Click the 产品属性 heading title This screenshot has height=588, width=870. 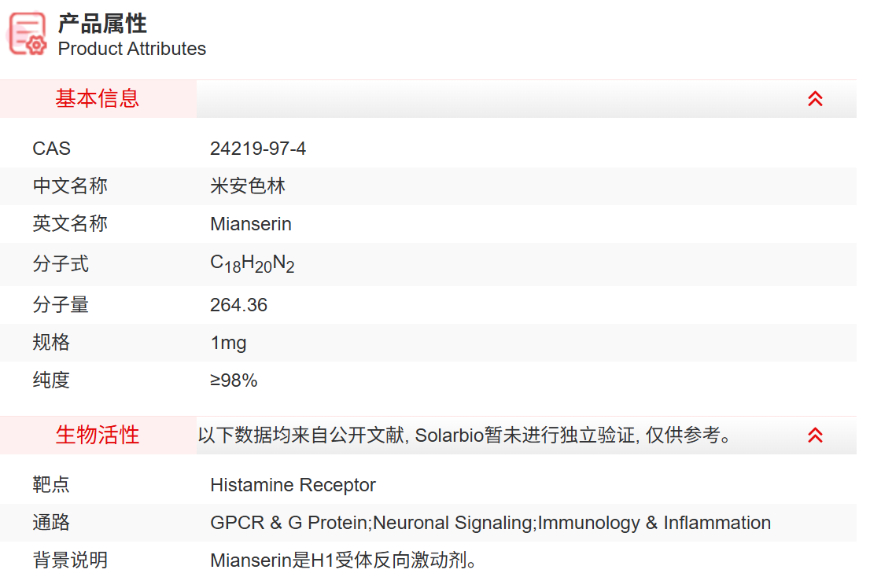102,24
